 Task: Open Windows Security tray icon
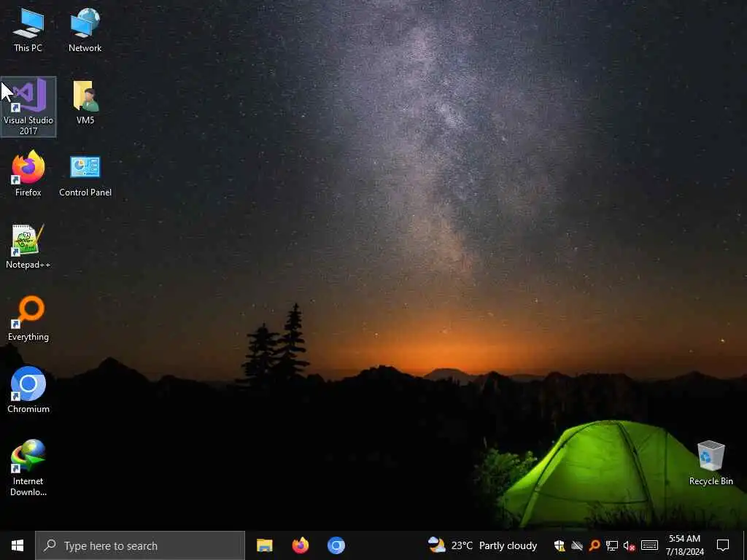[x=560, y=545]
